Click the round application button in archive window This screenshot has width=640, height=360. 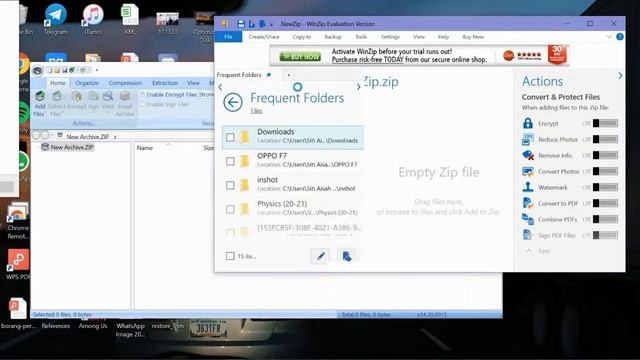click(x=38, y=71)
